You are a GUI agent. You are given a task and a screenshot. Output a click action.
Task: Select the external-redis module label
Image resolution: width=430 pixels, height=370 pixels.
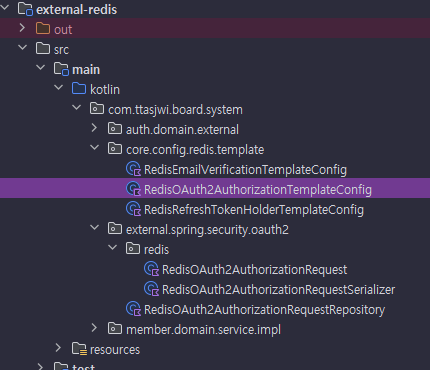(77, 10)
